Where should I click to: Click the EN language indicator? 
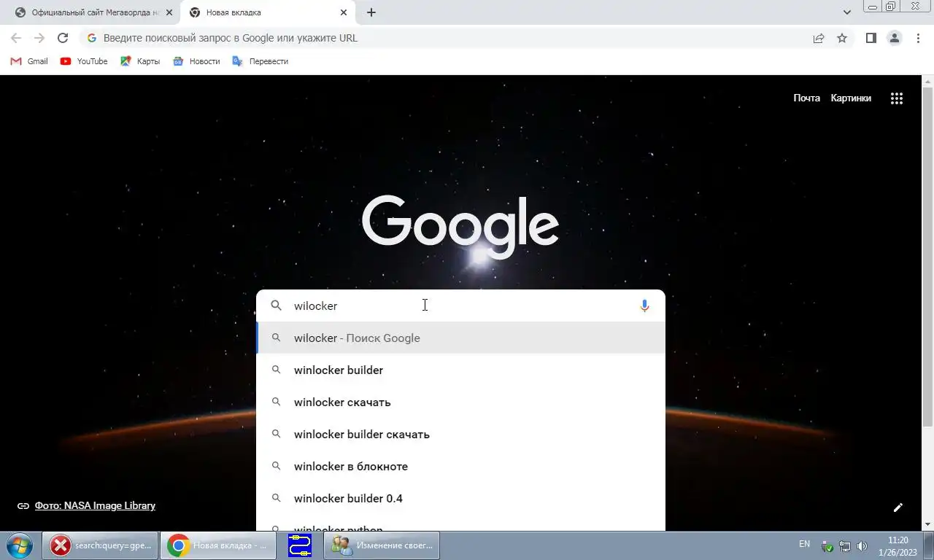pyautogui.click(x=804, y=544)
